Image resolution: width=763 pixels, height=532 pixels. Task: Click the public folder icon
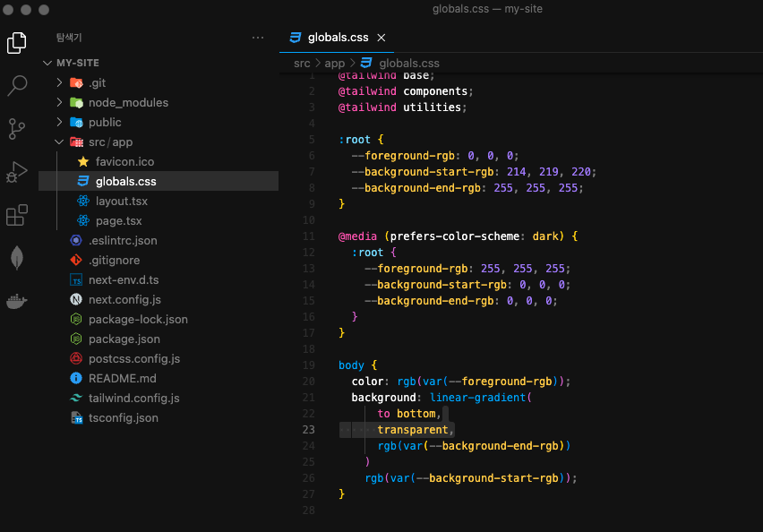point(76,122)
